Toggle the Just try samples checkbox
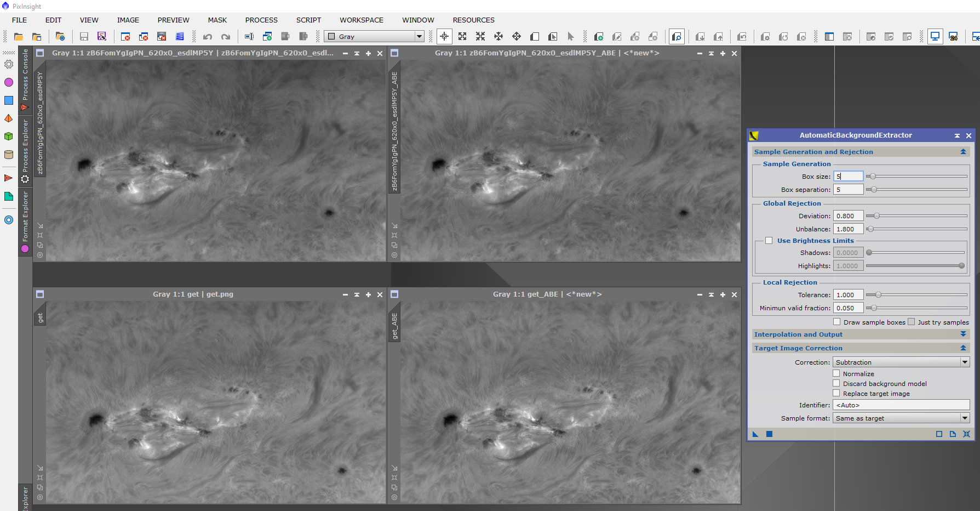The image size is (980, 511). pyautogui.click(x=912, y=322)
